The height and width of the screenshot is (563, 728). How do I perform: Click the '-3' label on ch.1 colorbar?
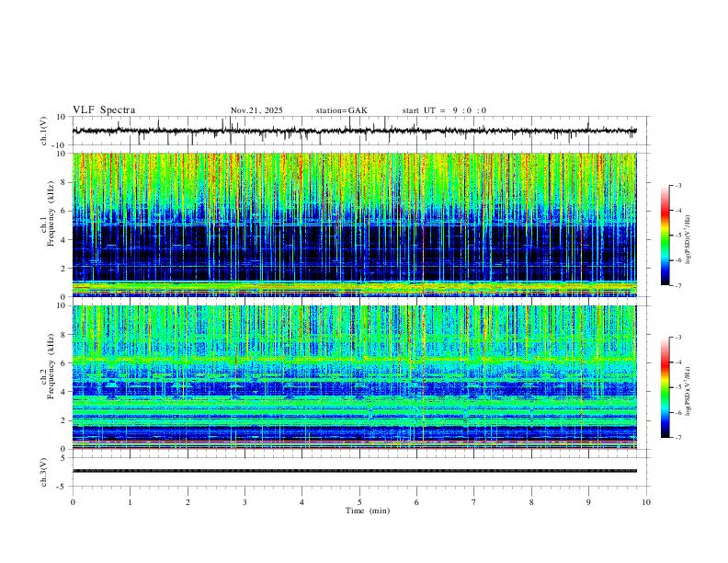677,185
